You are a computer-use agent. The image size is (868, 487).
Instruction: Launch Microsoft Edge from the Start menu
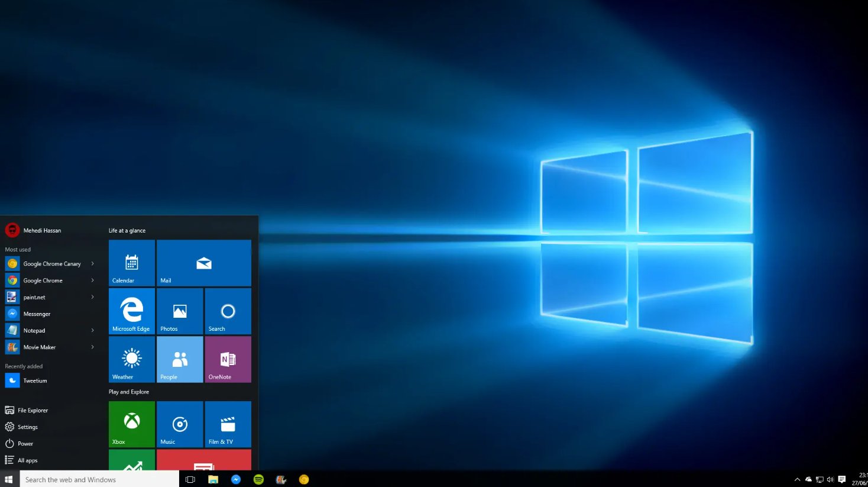coord(131,311)
